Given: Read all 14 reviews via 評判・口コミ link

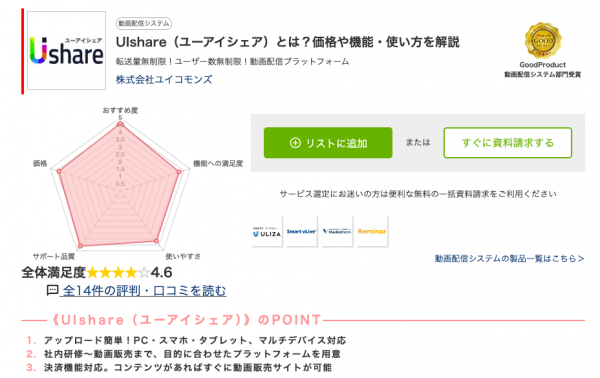Looking at the screenshot, I should click(144, 290).
